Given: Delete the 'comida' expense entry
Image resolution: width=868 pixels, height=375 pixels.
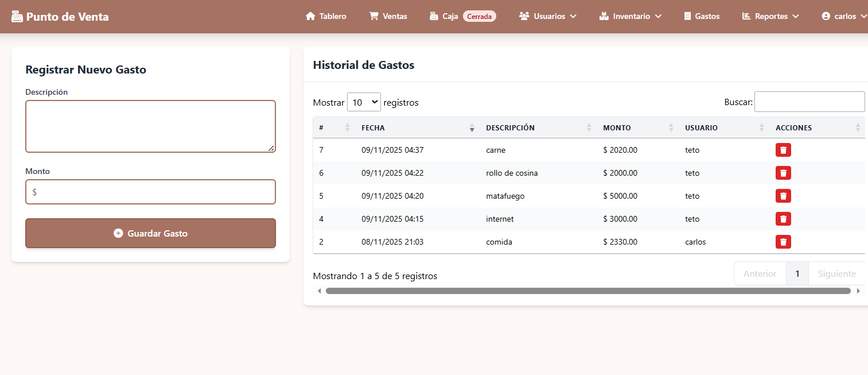Looking at the screenshot, I should [x=783, y=242].
